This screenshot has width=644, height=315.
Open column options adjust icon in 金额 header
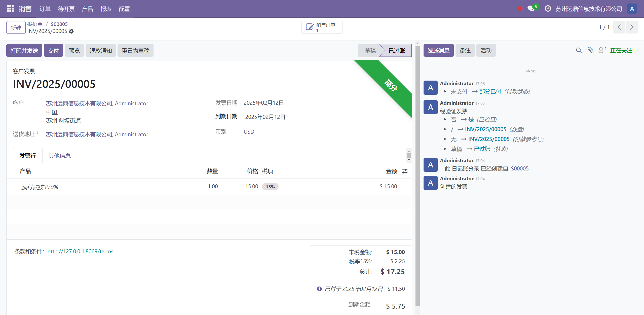pyautogui.click(x=405, y=171)
